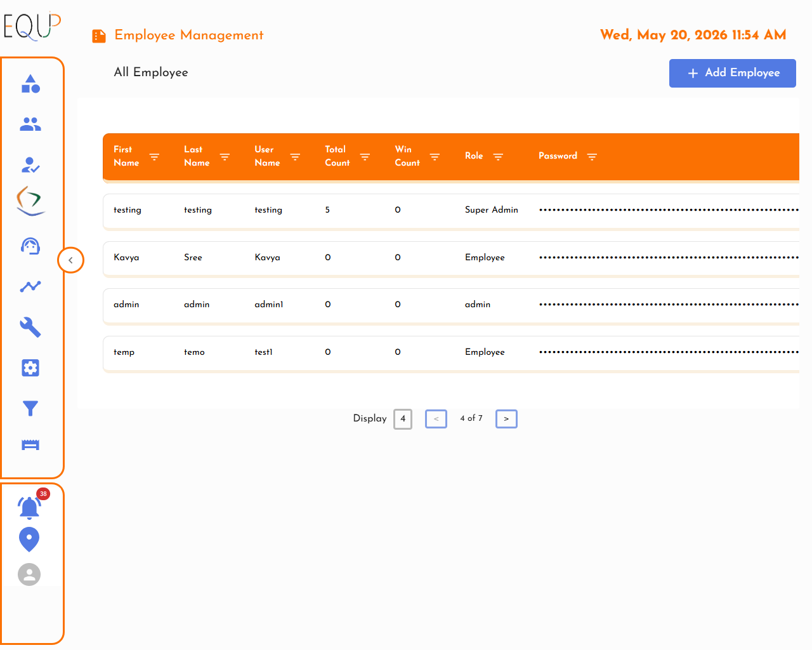This screenshot has width=812, height=650.
Task: Click the Employee Management page title
Action: pos(189,36)
